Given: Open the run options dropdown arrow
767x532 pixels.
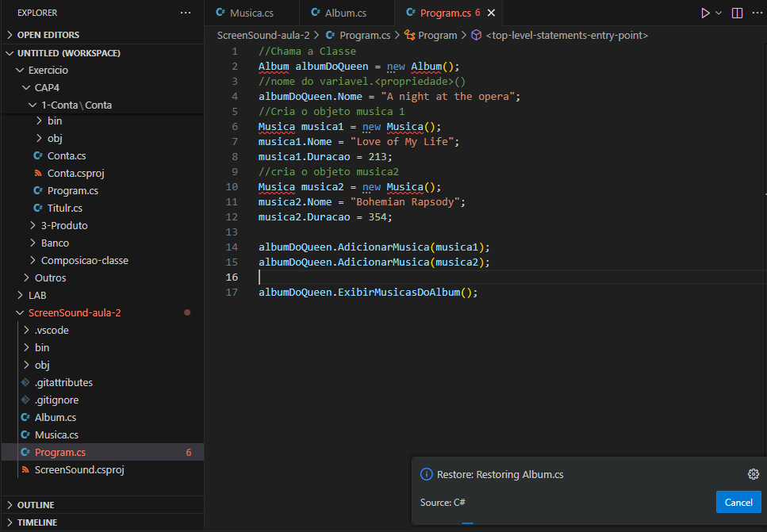Looking at the screenshot, I should coord(719,13).
